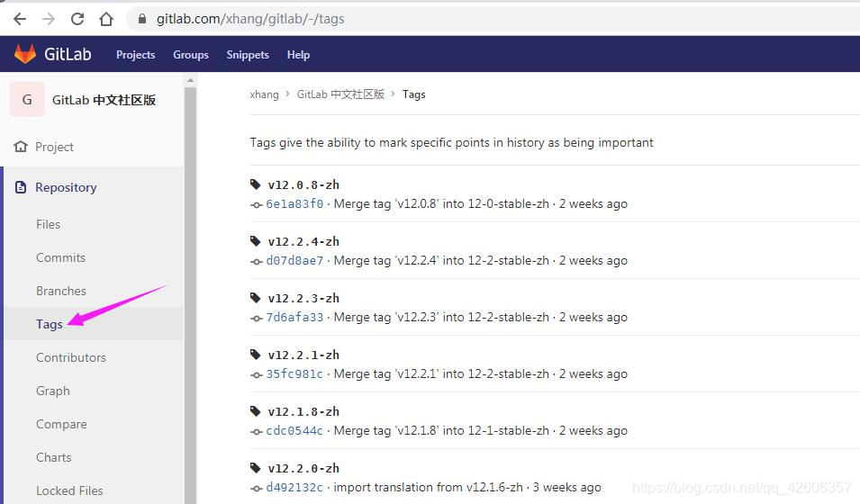Click tag icon beside v12.2.0-zh
860x504 pixels.
255,468
